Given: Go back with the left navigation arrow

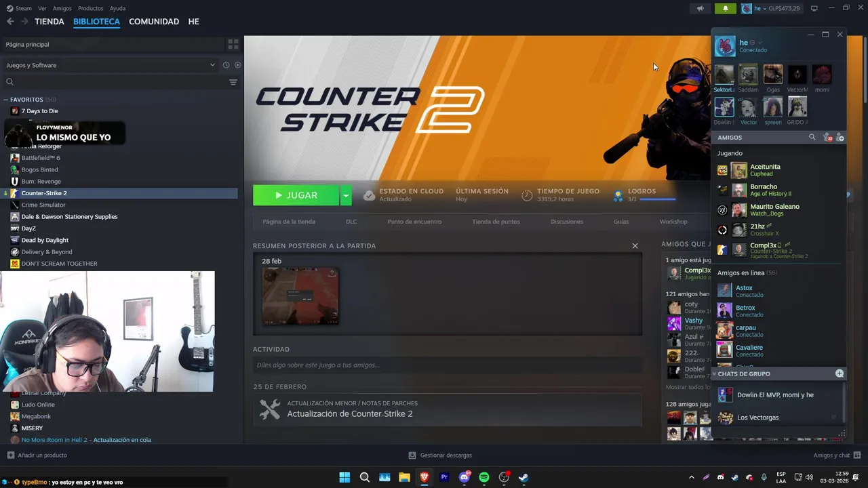Looking at the screenshot, I should 10,22.
